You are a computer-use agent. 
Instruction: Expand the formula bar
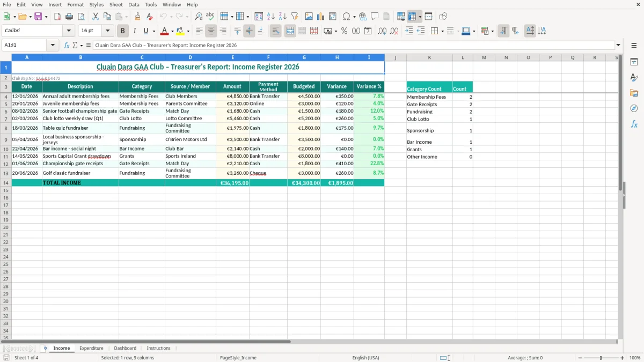pos(618,46)
